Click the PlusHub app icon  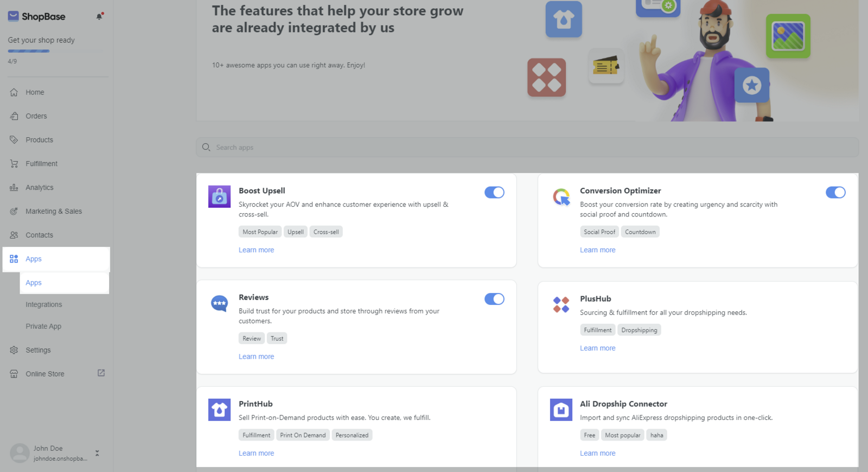[561, 304]
